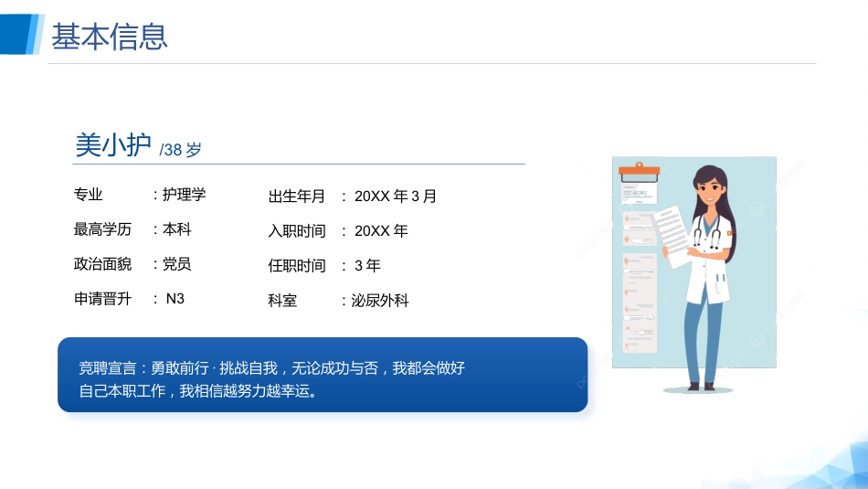
Task: Select the value 本科
Action: point(176,229)
